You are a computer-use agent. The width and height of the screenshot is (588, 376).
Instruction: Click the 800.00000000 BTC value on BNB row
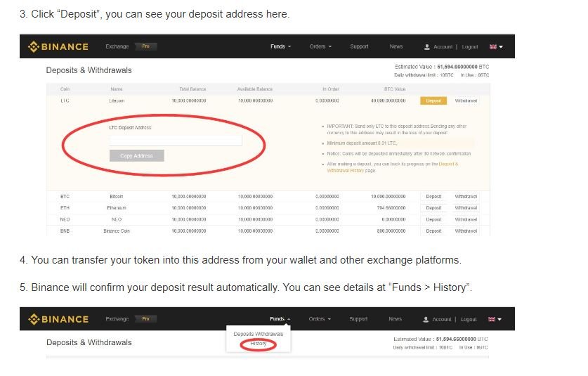point(391,231)
